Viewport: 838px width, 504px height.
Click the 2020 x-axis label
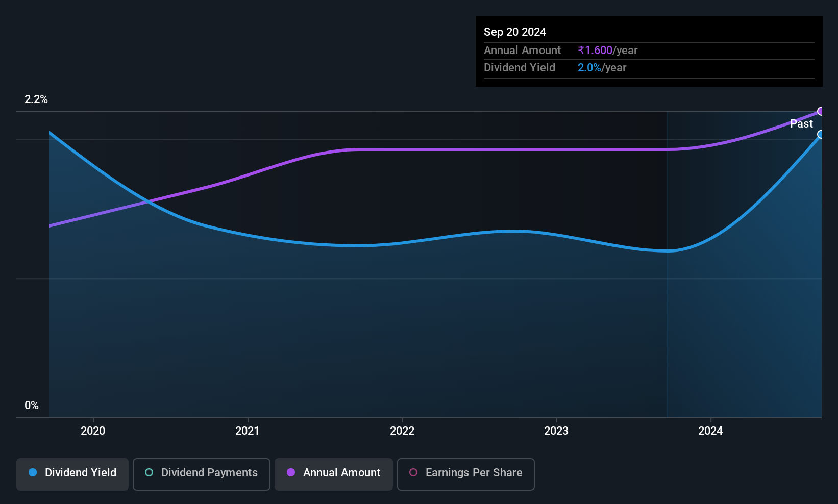point(93,431)
